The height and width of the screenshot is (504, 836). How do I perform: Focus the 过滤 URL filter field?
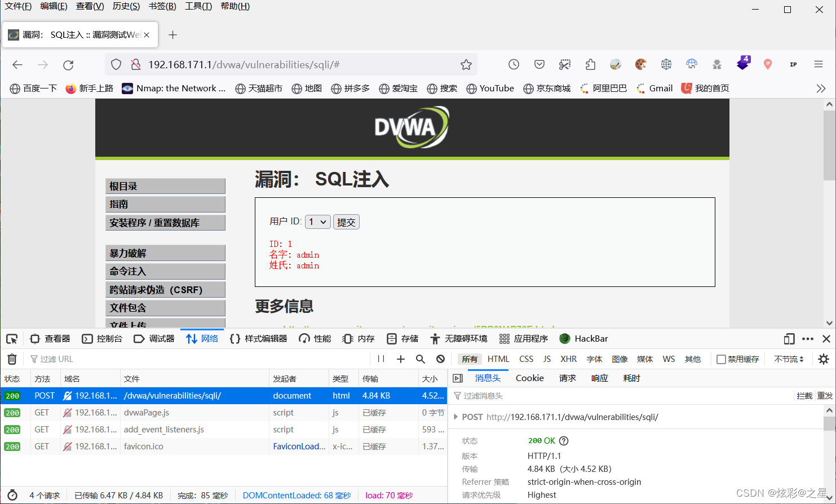click(197, 359)
